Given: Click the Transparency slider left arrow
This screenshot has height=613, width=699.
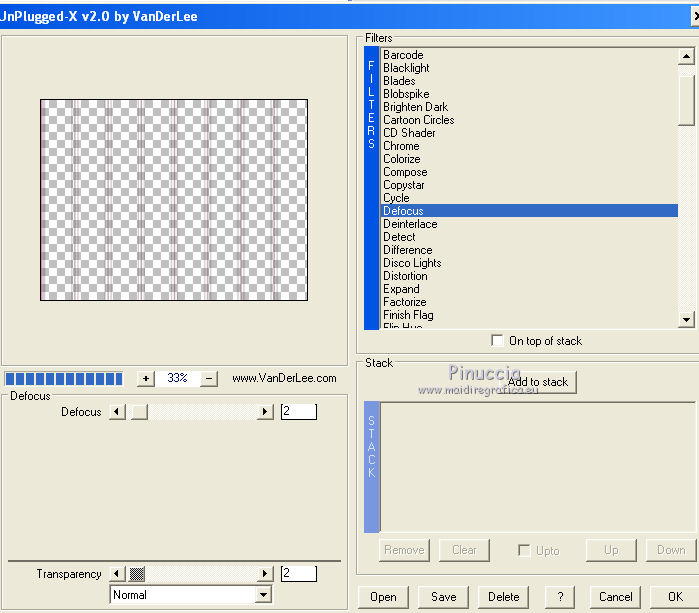Looking at the screenshot, I should [117, 573].
